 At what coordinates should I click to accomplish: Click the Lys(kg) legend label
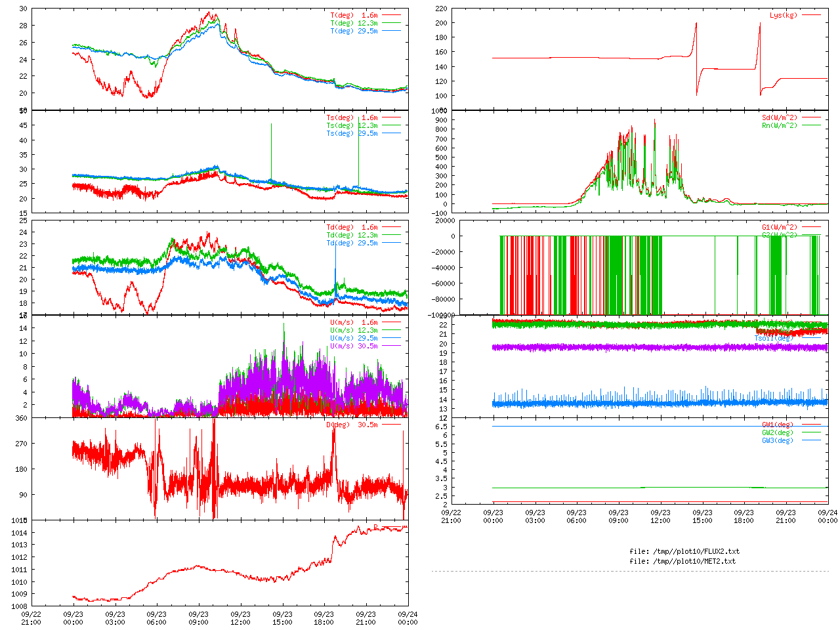coord(784,15)
